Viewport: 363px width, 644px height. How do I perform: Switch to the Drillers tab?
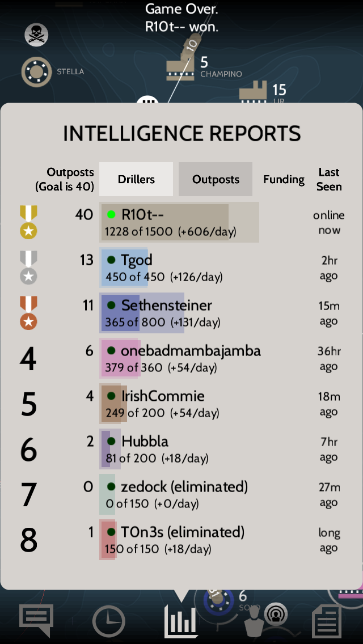click(136, 179)
